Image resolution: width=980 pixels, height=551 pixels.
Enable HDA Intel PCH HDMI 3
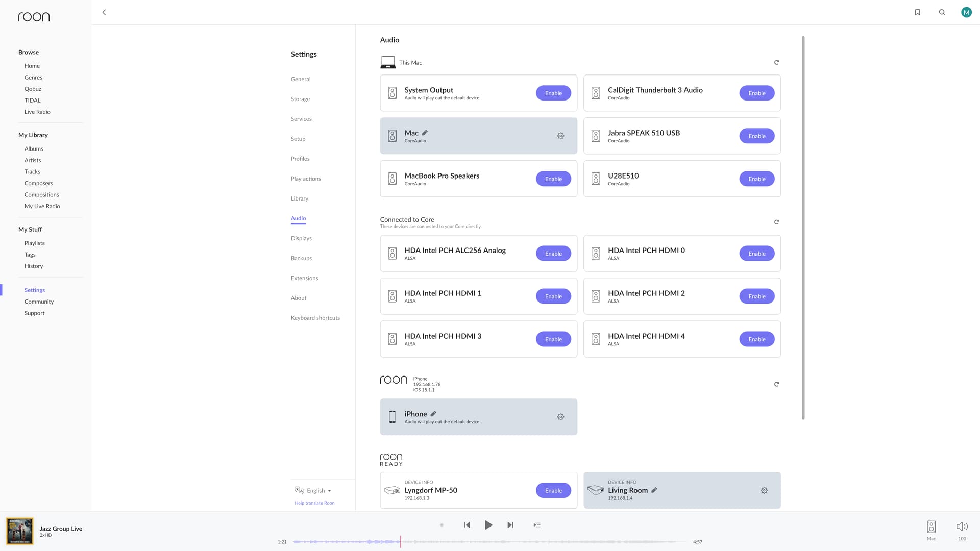[x=553, y=339]
